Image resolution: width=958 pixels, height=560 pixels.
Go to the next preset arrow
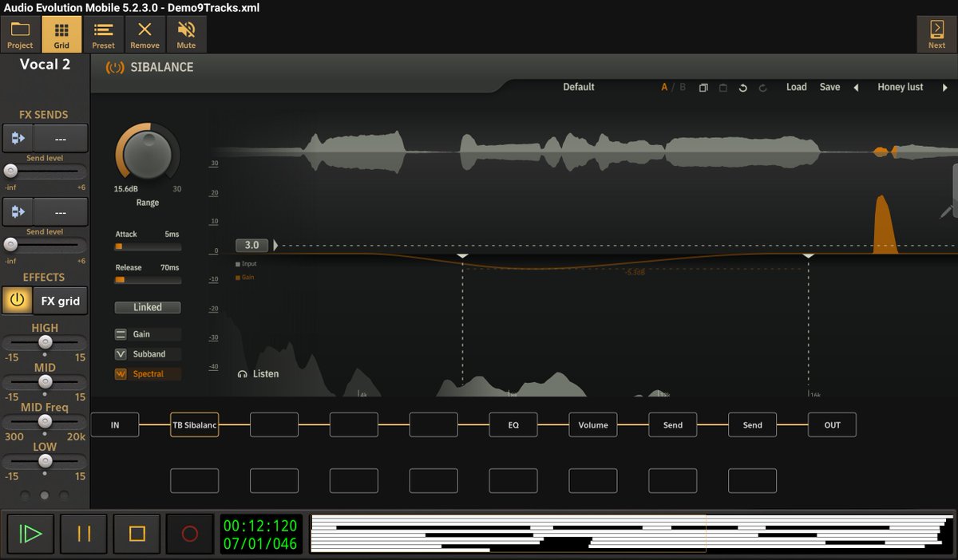(x=945, y=88)
